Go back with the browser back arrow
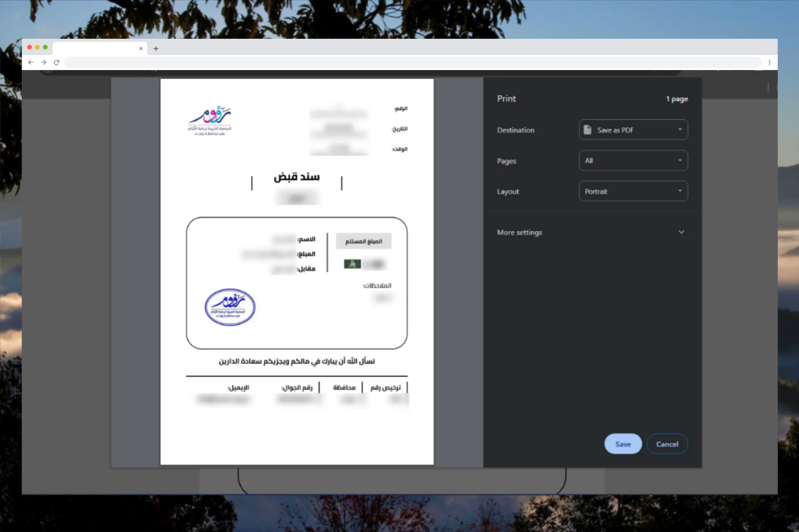799x532 pixels. coord(31,62)
